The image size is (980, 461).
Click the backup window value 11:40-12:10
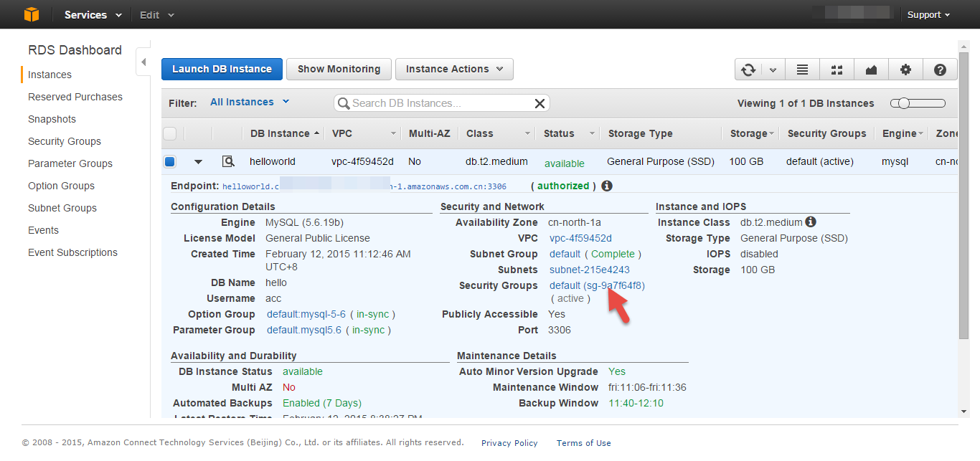(x=636, y=403)
